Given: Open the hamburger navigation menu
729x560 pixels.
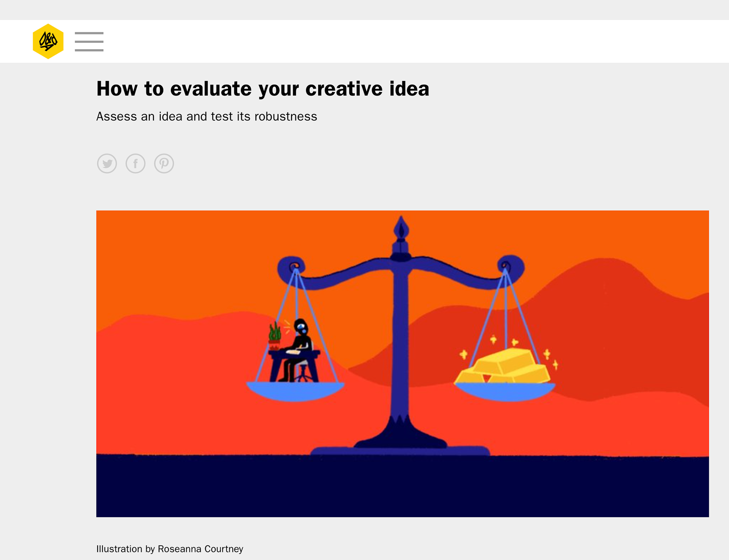Looking at the screenshot, I should (x=89, y=42).
